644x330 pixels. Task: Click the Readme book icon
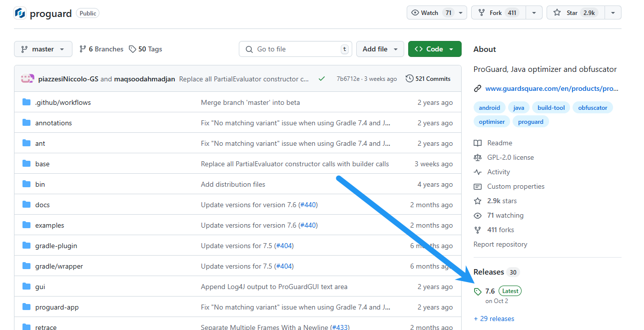478,143
